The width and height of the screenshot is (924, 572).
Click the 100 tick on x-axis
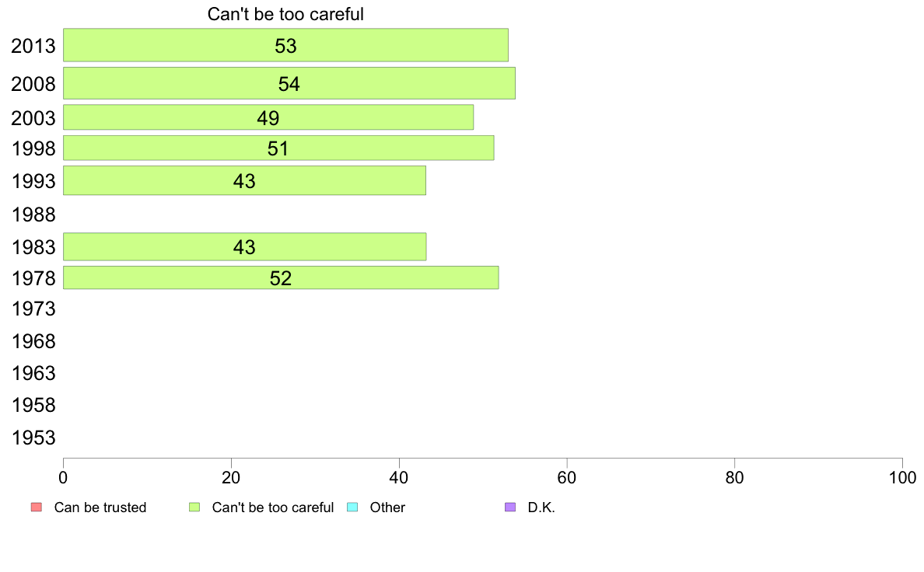(x=902, y=477)
